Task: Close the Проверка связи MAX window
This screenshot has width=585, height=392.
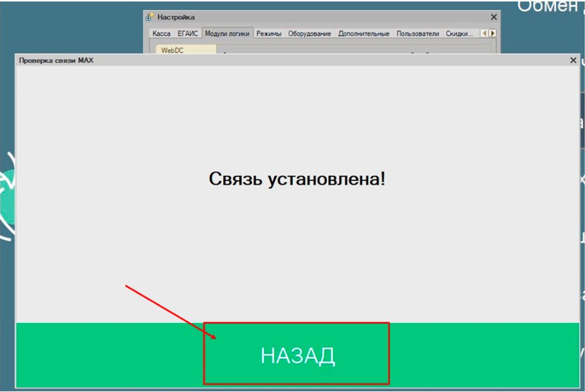Action: 573,60
